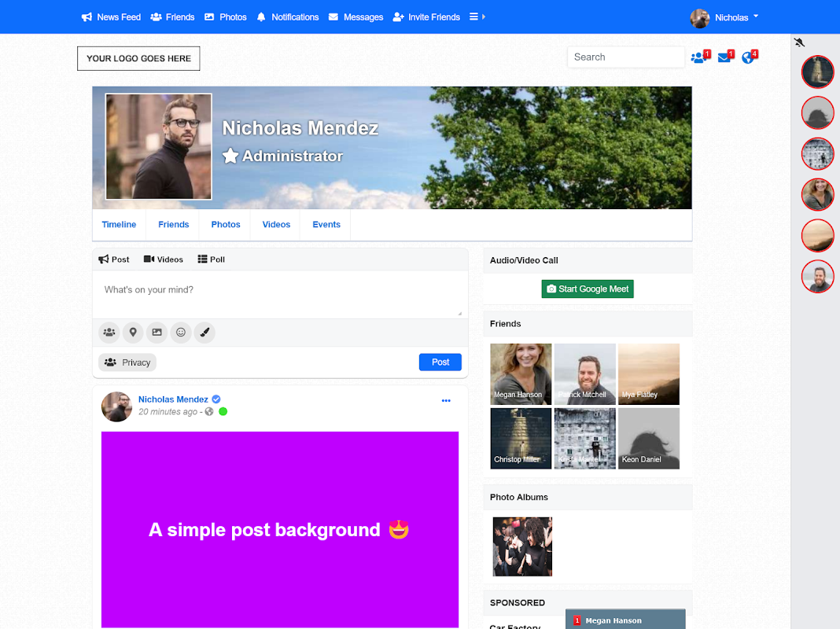This screenshot has width=840, height=629.
Task: Select the Post composer tab
Action: tap(113, 259)
